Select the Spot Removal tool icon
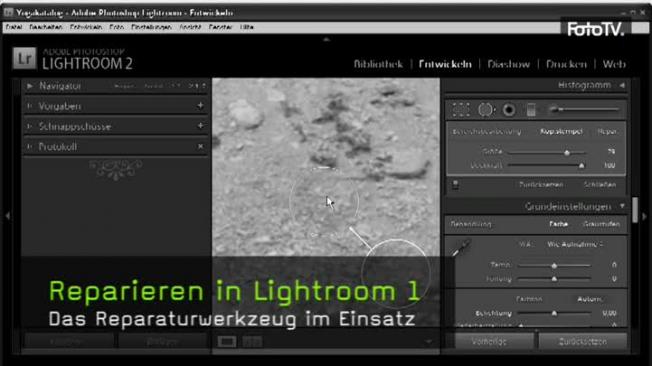 click(x=485, y=110)
